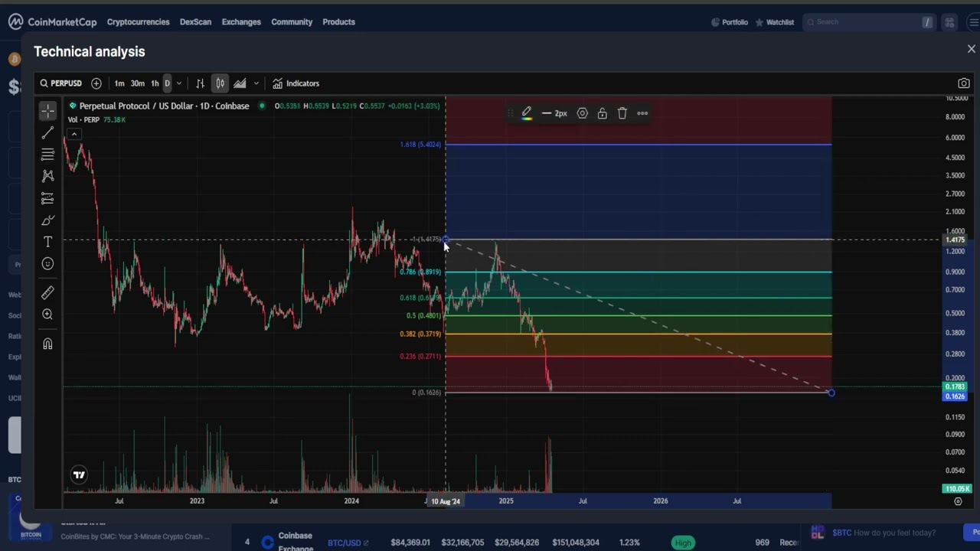Open chart time settings gear icon
Image resolution: width=980 pixels, height=551 pixels.
click(x=958, y=501)
